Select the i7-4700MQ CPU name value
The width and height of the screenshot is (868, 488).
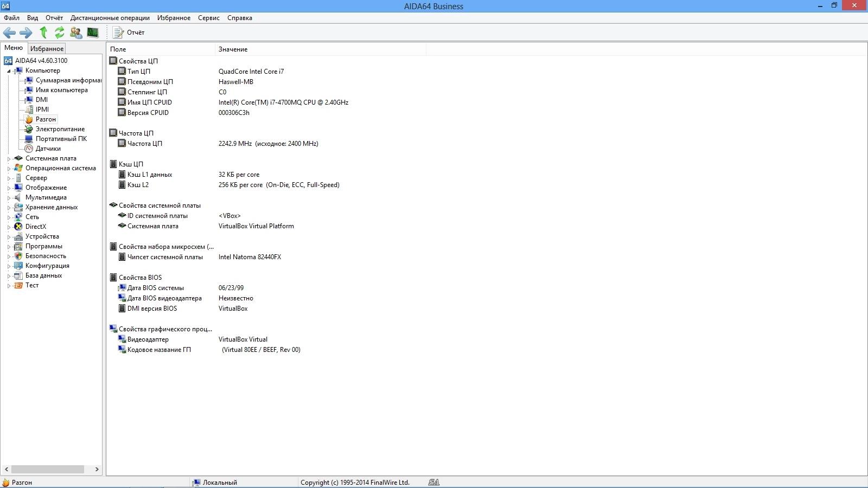283,102
